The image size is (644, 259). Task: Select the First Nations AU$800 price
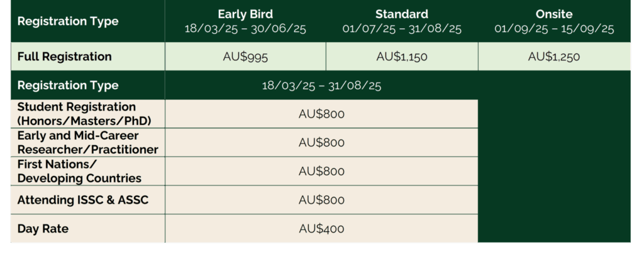click(321, 171)
